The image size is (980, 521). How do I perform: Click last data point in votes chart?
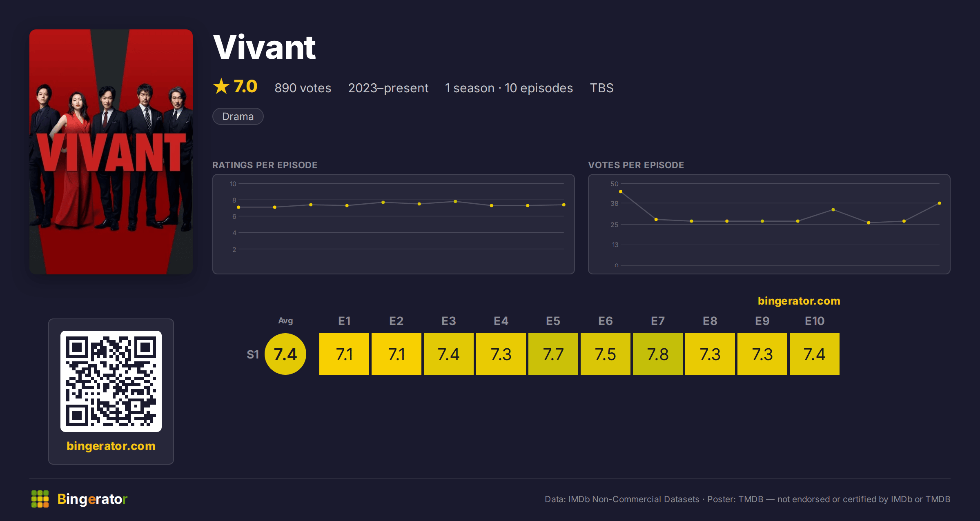(x=940, y=203)
